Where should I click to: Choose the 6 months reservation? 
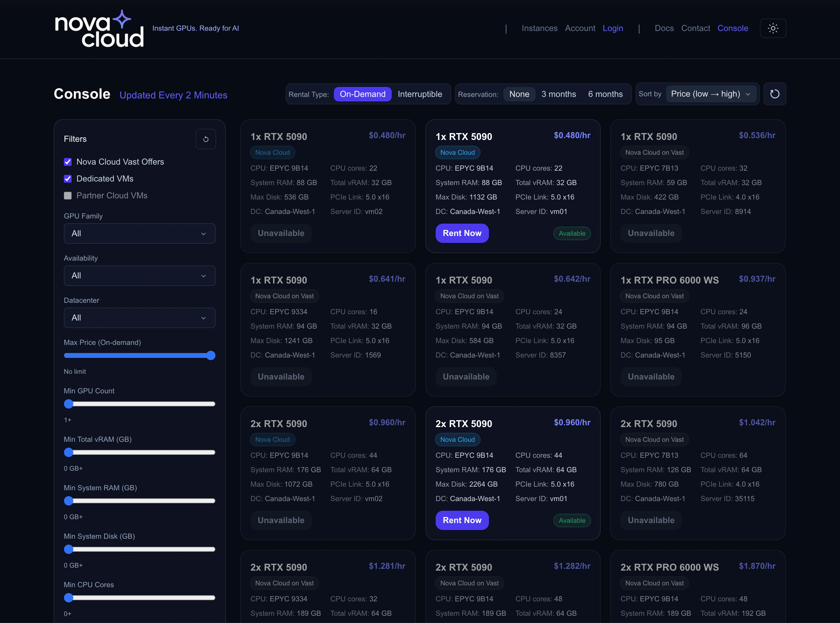coord(605,94)
